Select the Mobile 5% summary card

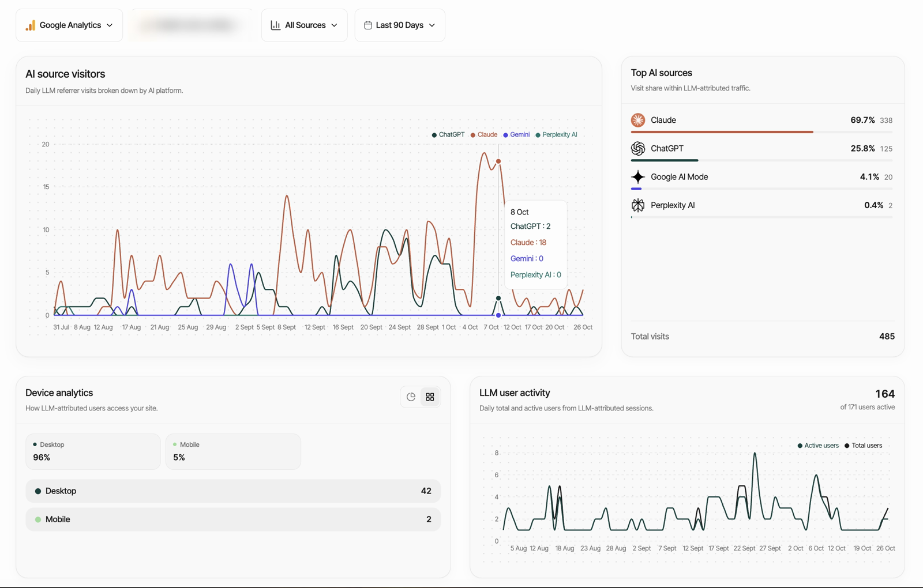(233, 451)
